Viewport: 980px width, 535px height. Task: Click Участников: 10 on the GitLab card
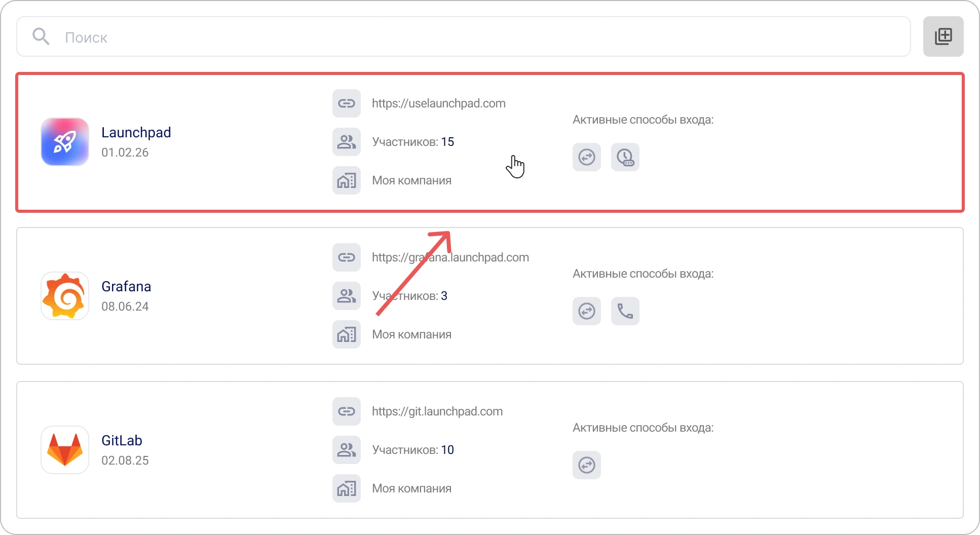412,449
